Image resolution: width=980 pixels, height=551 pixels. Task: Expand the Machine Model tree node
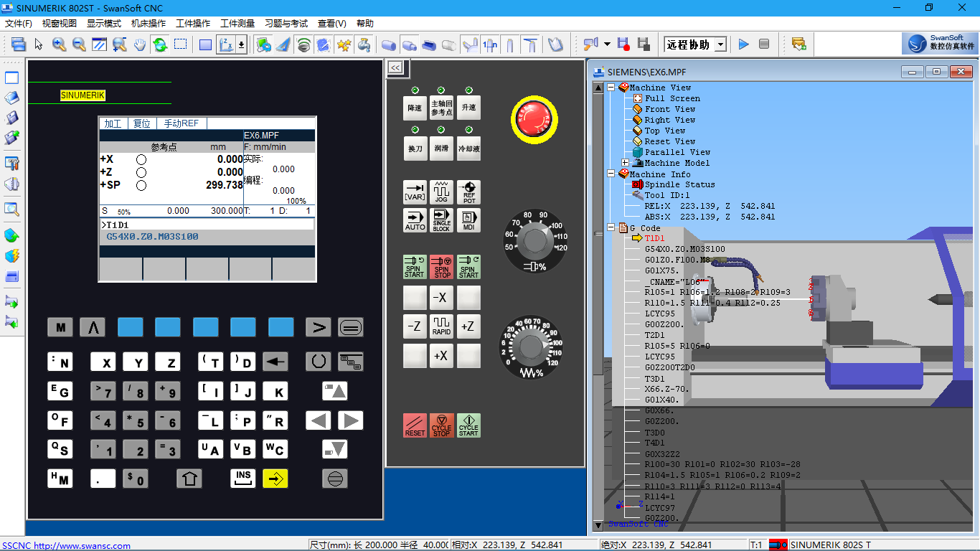626,163
